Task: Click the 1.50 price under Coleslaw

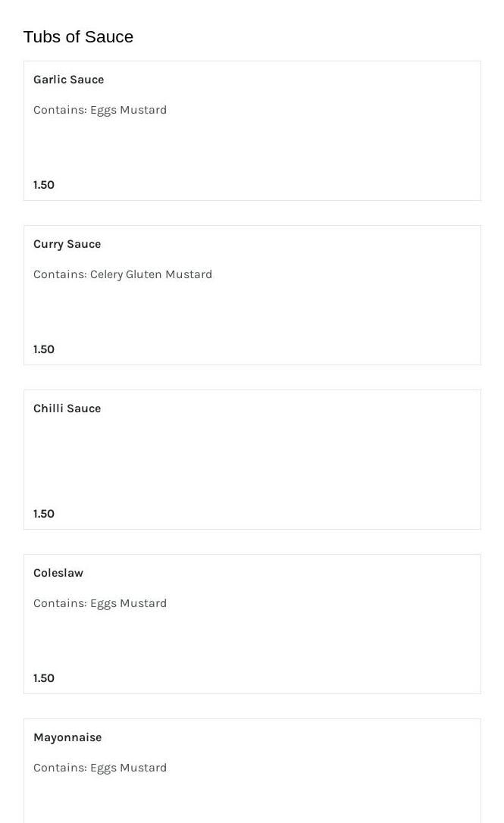Action: coord(44,678)
